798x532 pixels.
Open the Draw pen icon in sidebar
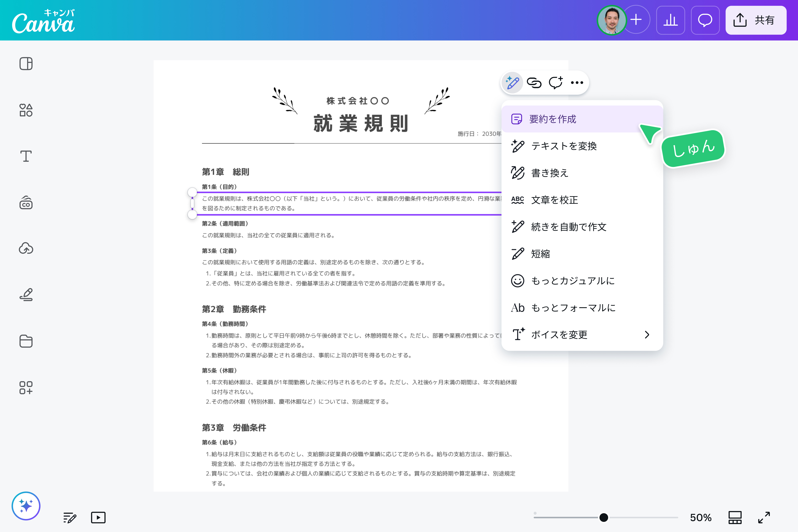coord(26,294)
